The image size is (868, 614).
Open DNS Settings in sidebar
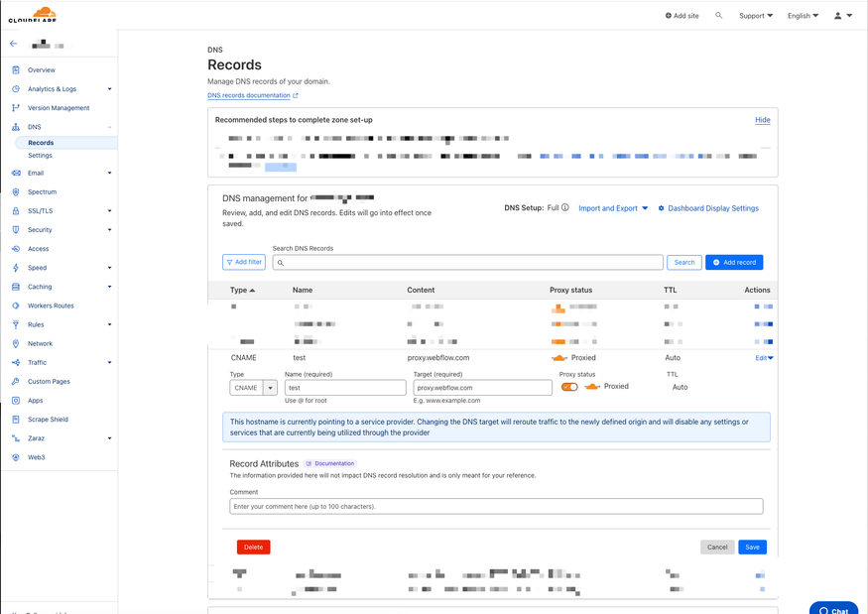40,156
